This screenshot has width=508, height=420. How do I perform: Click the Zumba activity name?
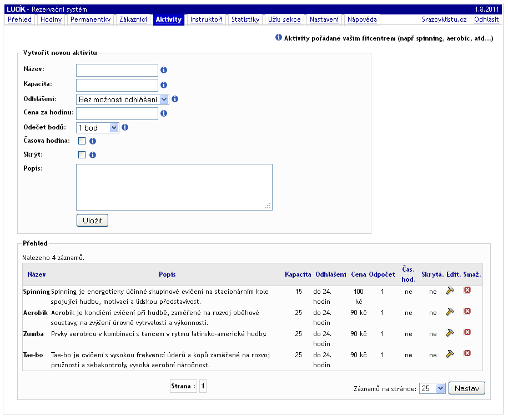tap(33, 334)
